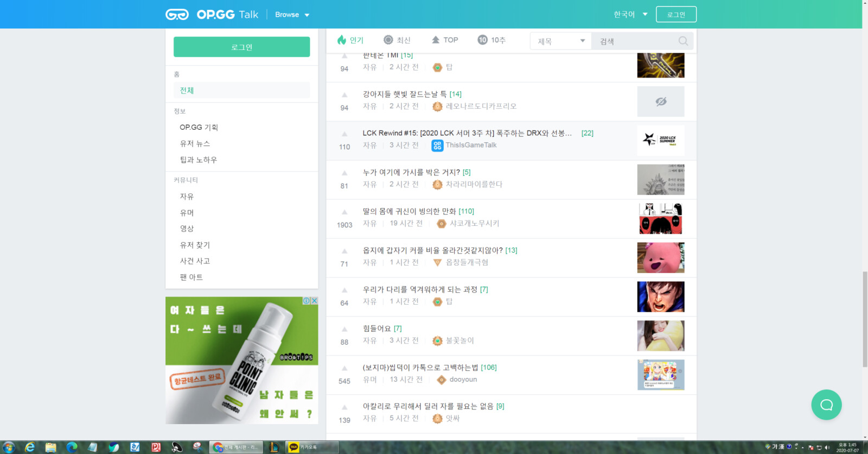Select the 10추 tab
Viewport: 868px width, 454px height.
(492, 40)
